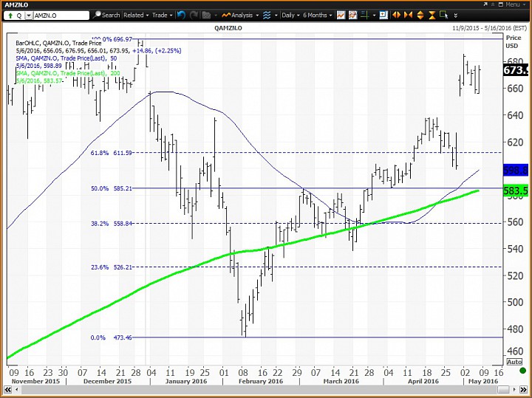This screenshot has height=398, width=532.
Task: Click the blue add-panel chart icon
Action: click(383, 16)
